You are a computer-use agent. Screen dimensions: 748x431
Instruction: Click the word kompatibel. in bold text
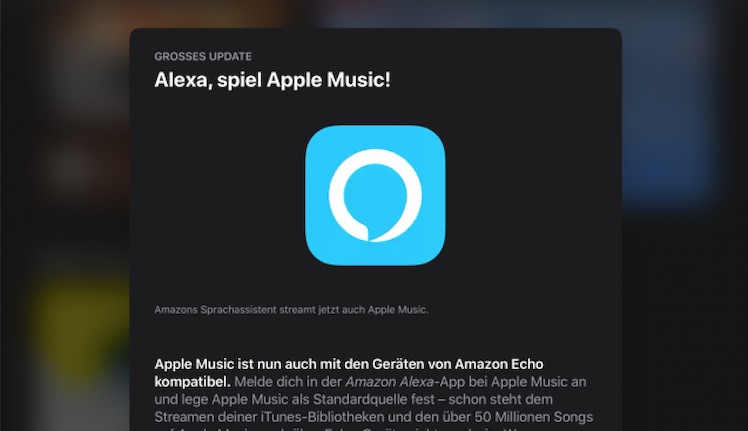(192, 382)
